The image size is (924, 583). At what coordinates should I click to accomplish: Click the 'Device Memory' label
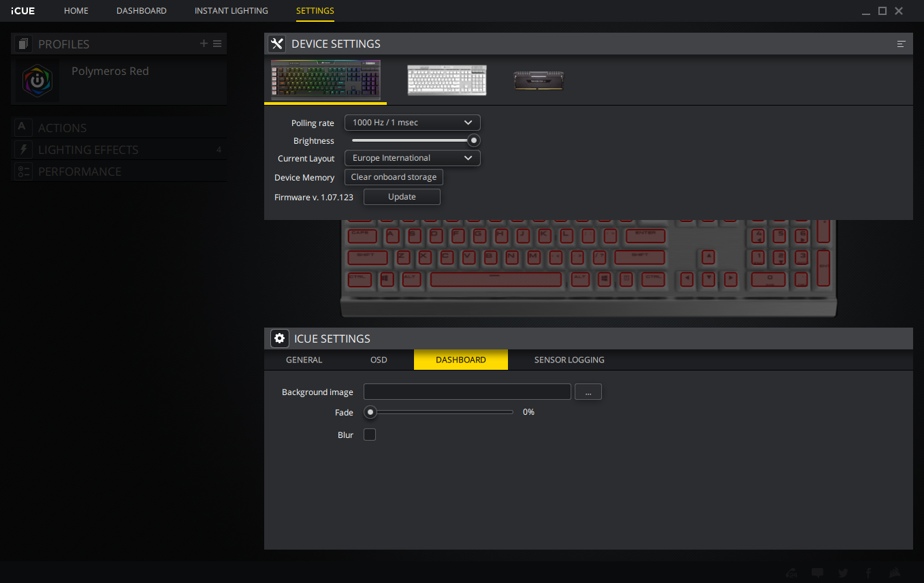click(x=304, y=178)
